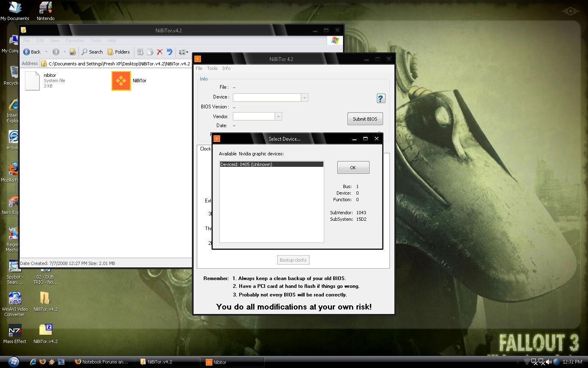This screenshot has width=588, height=368.
Task: Close the Select Device dialog
Action: point(376,139)
